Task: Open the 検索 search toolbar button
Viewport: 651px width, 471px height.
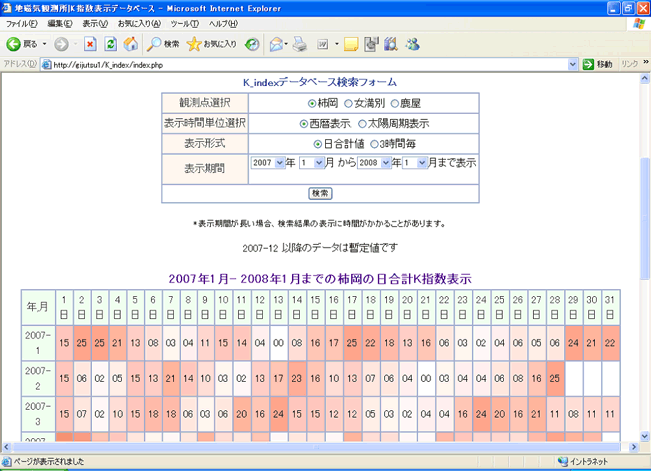Action: click(x=163, y=44)
